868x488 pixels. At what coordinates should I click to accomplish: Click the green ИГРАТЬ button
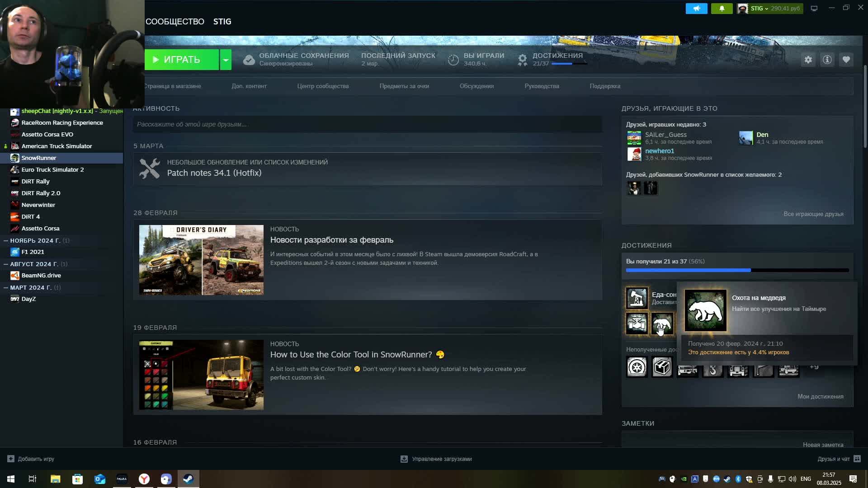tap(182, 60)
